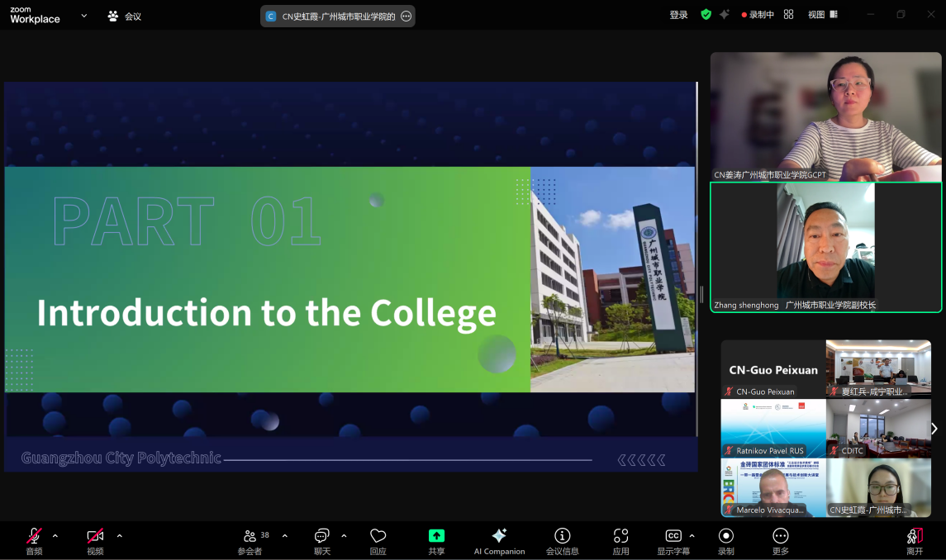This screenshot has height=560, width=946.
Task: Click the red 录制中 recording indicator
Action: (758, 15)
